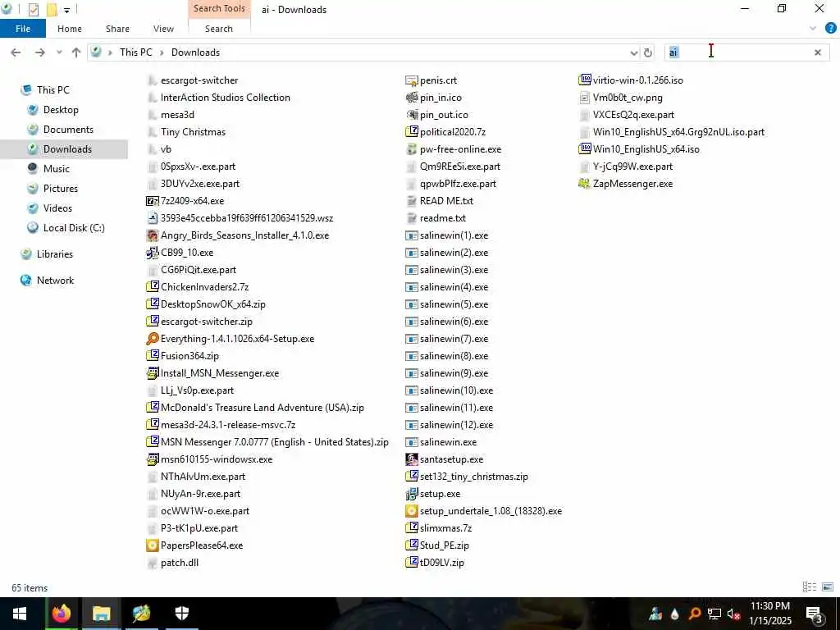Go forward with the Forward arrow
840x630 pixels.
tap(39, 52)
